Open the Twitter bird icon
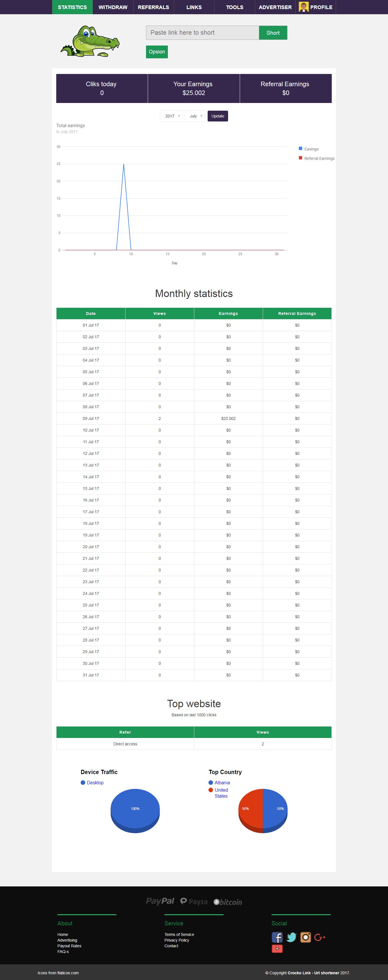 click(x=291, y=937)
